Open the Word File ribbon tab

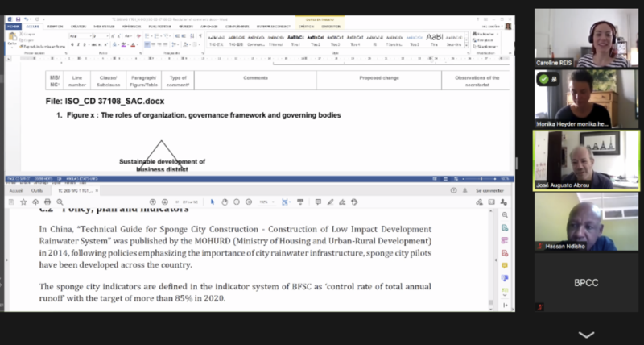[x=12, y=26]
